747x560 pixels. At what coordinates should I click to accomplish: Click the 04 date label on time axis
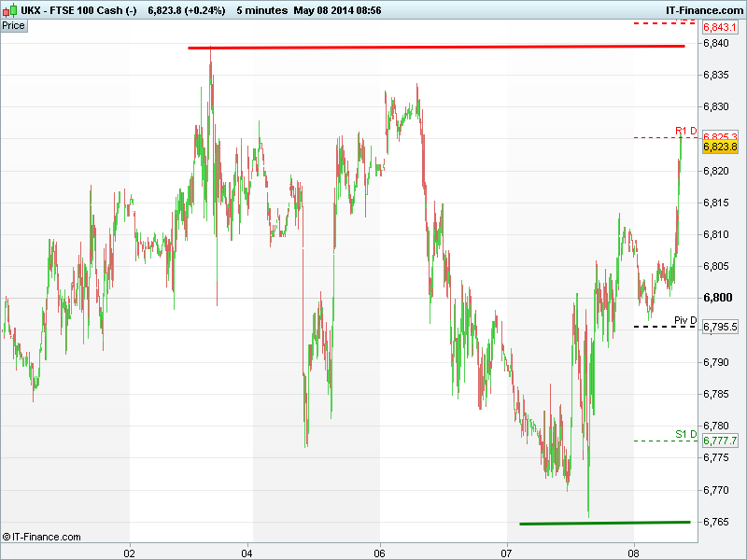[247, 553]
